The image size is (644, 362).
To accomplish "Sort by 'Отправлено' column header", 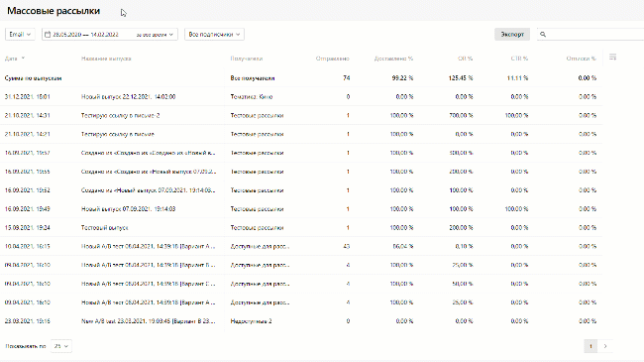I will pyautogui.click(x=333, y=59).
